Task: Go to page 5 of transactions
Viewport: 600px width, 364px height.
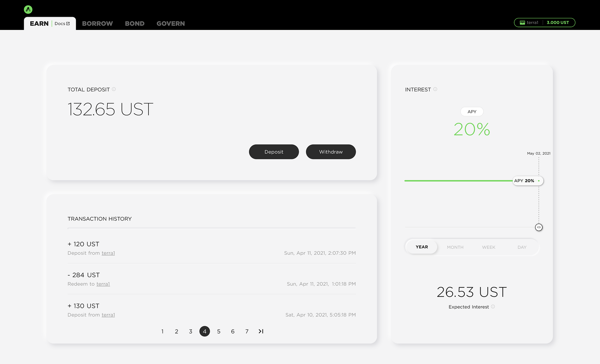Action: (x=219, y=331)
